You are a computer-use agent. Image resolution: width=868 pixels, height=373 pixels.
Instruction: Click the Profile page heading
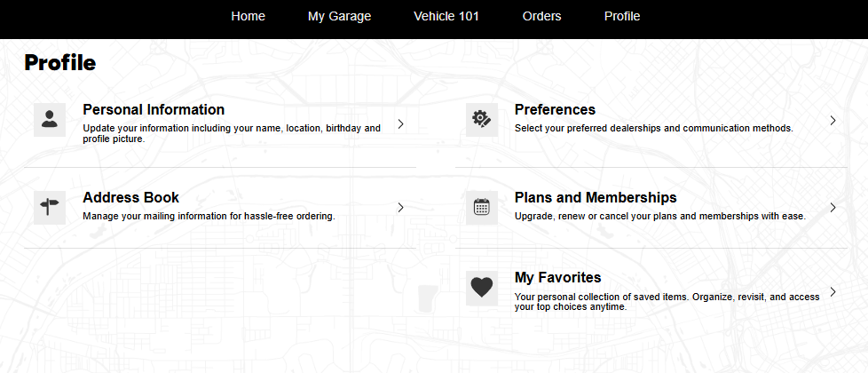click(x=60, y=63)
